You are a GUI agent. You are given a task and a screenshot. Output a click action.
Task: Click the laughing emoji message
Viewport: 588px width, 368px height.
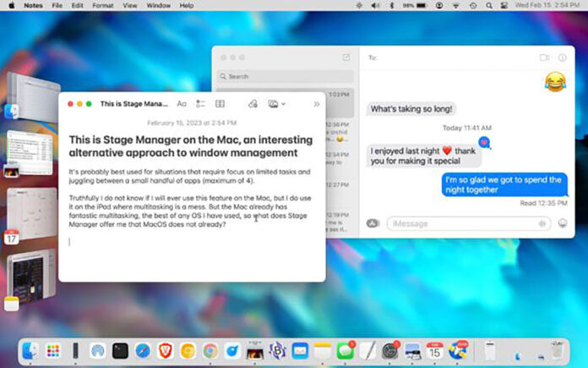pyautogui.click(x=555, y=82)
